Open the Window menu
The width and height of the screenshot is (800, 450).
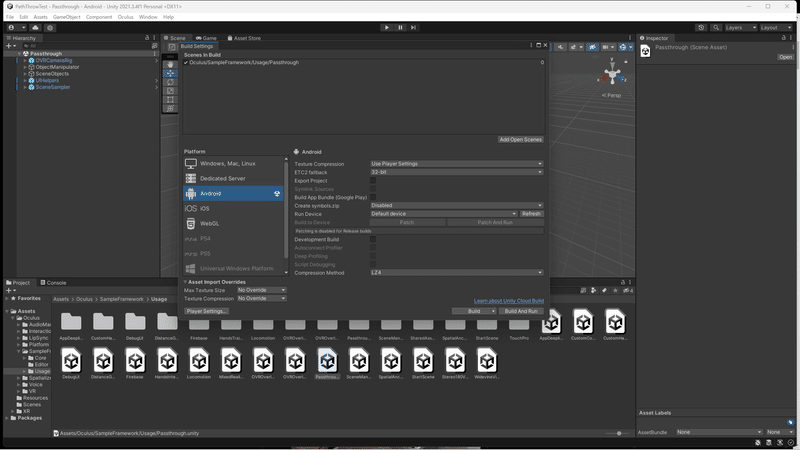148,17
